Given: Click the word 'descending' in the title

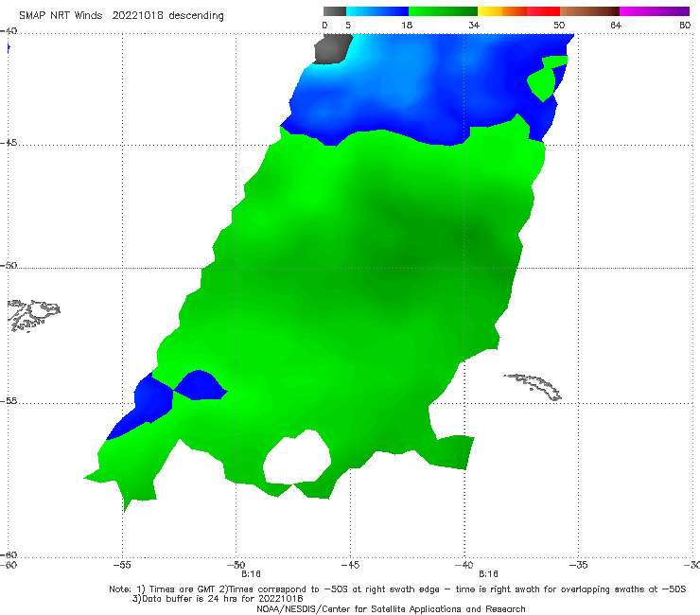Looking at the screenshot, I should coord(197,16).
